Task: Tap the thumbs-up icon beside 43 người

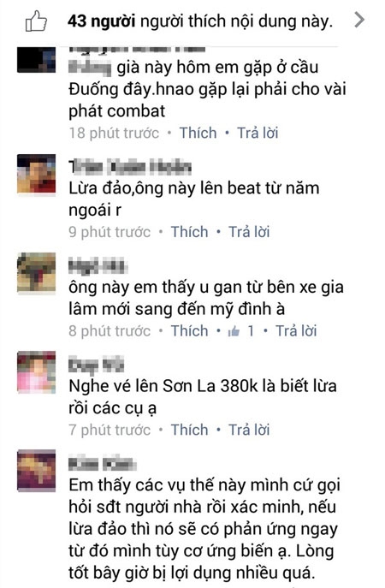Action: pyautogui.click(x=36, y=21)
